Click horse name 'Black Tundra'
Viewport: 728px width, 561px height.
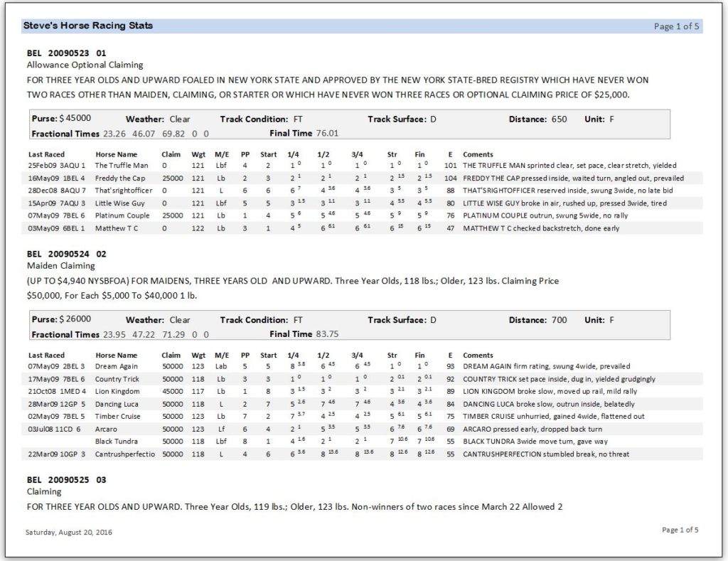tap(116, 442)
